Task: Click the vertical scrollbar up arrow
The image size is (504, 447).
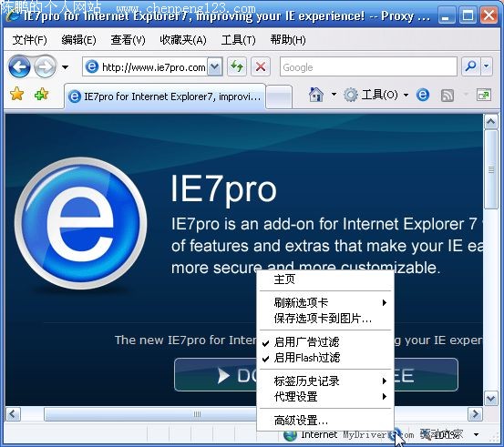Action: (491, 122)
